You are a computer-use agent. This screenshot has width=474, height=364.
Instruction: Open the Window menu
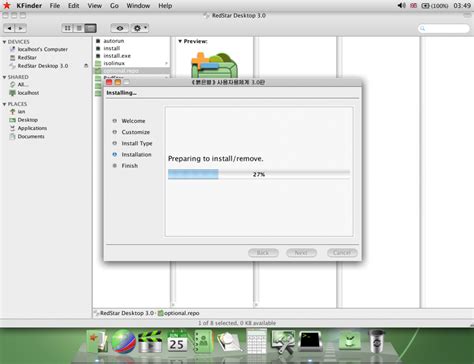138,6
